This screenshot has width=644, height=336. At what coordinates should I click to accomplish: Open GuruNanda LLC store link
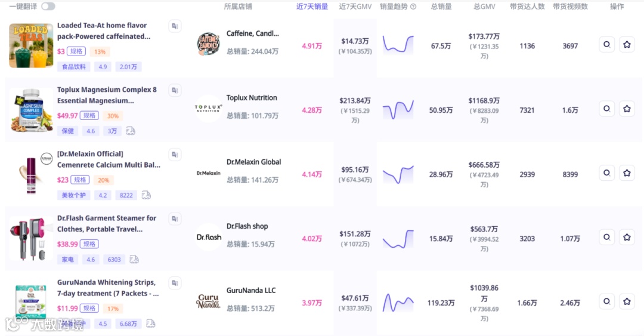coord(251,291)
